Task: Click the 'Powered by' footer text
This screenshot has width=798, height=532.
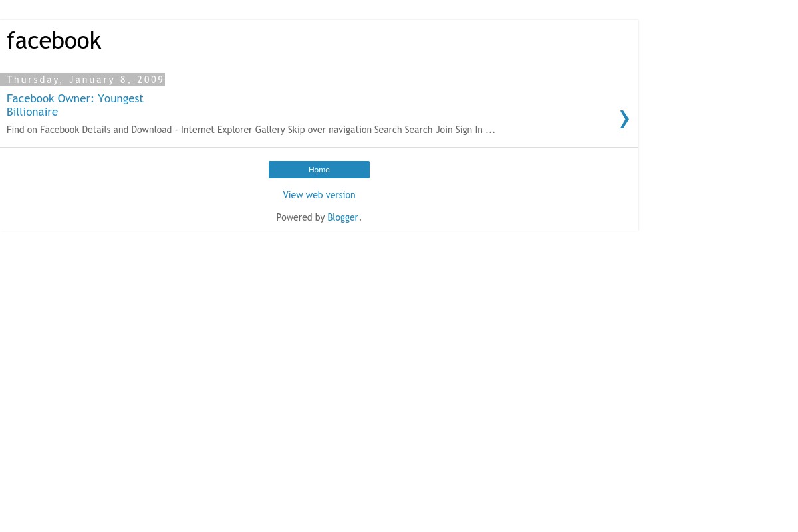Action: [301, 217]
